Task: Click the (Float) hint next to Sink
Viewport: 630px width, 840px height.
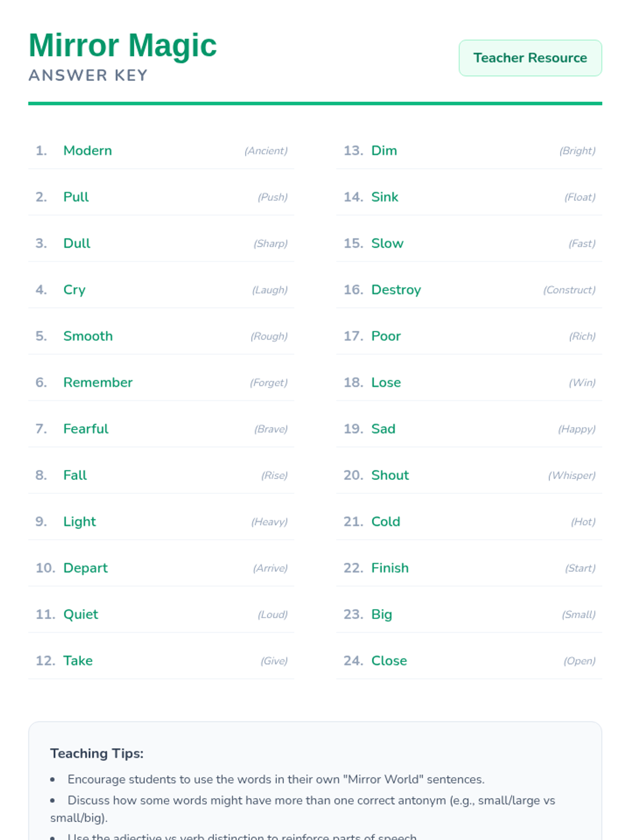Action: click(580, 197)
